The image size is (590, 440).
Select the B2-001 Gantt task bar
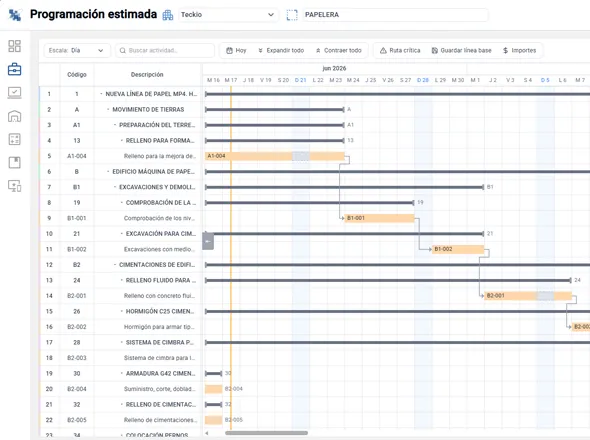528,296
